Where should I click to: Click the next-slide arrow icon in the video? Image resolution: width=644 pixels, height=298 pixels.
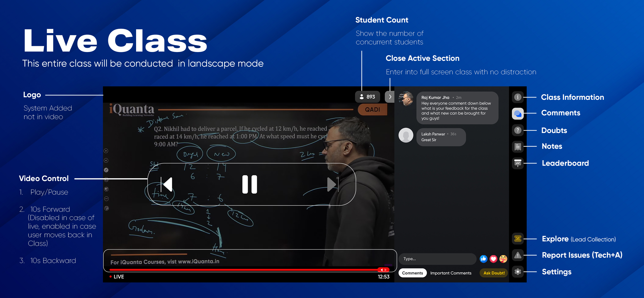coord(106,151)
